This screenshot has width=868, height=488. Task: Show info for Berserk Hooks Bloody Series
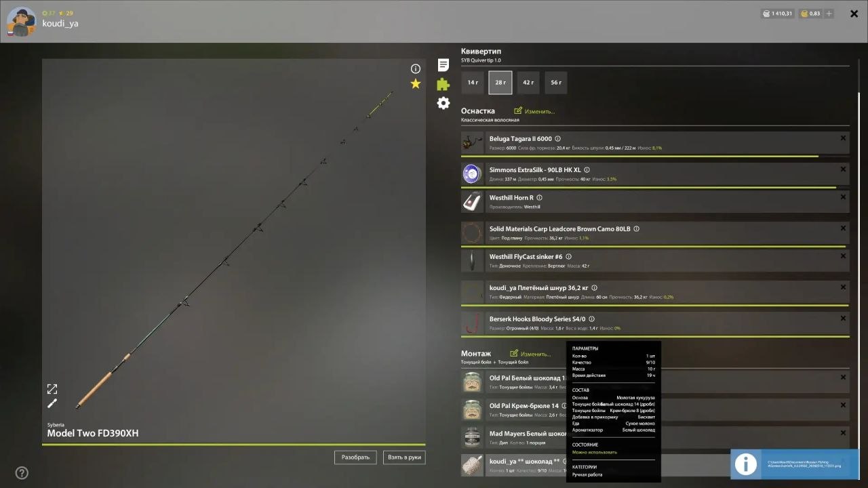[592, 319]
